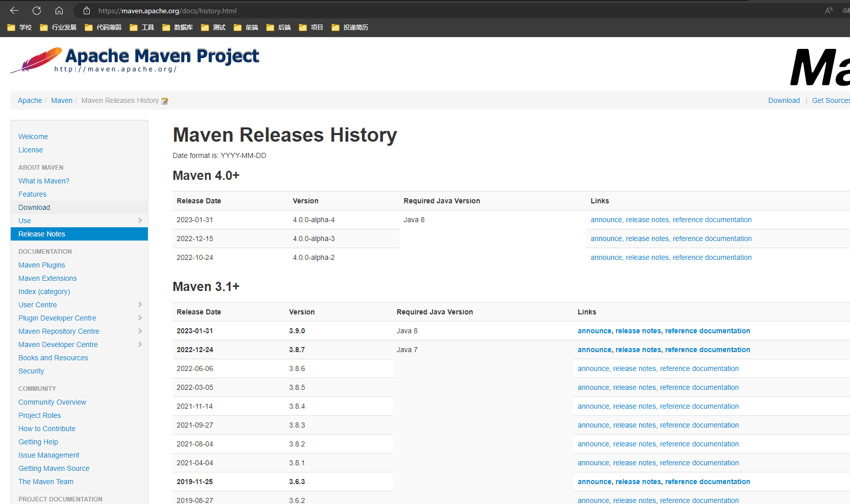Open Maven Extensions link
Image resolution: width=850 pixels, height=504 pixels.
coord(47,278)
